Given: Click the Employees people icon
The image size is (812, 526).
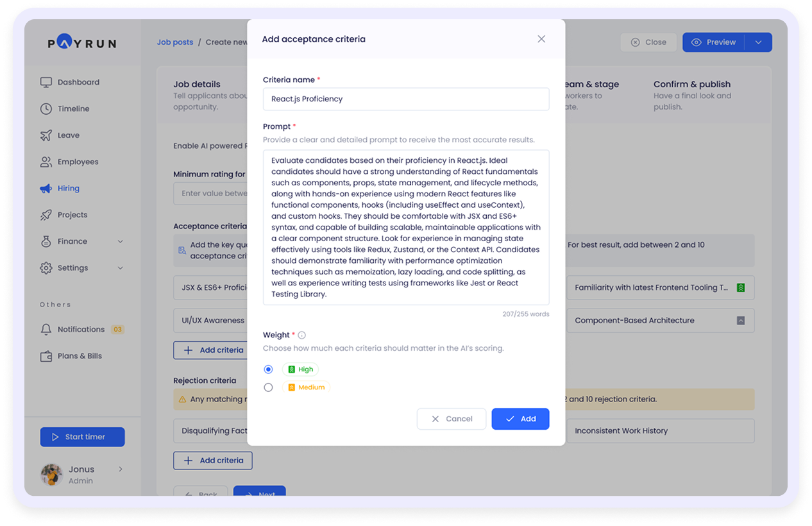Looking at the screenshot, I should (x=46, y=162).
